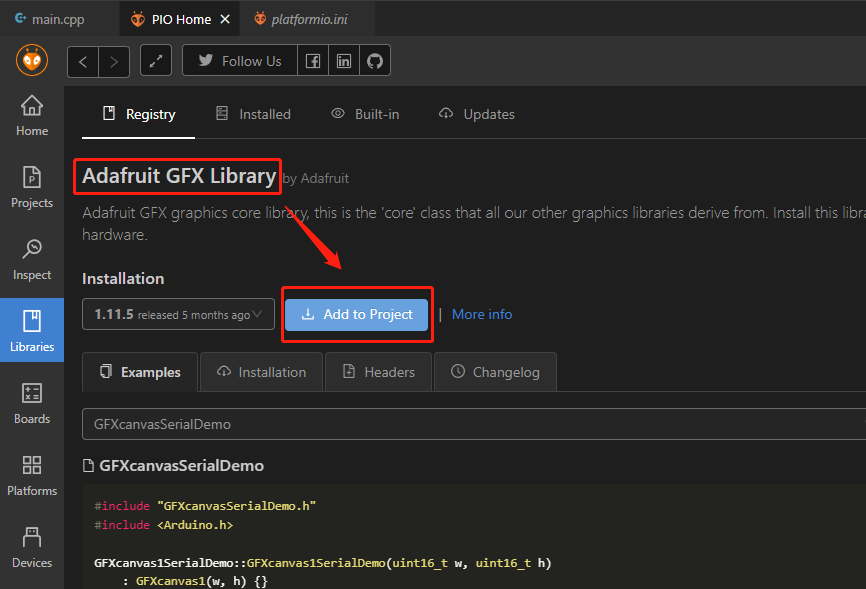Screen dimensions: 866x589
Task: Click the GitHub icon in toolbar
Action: (375, 61)
